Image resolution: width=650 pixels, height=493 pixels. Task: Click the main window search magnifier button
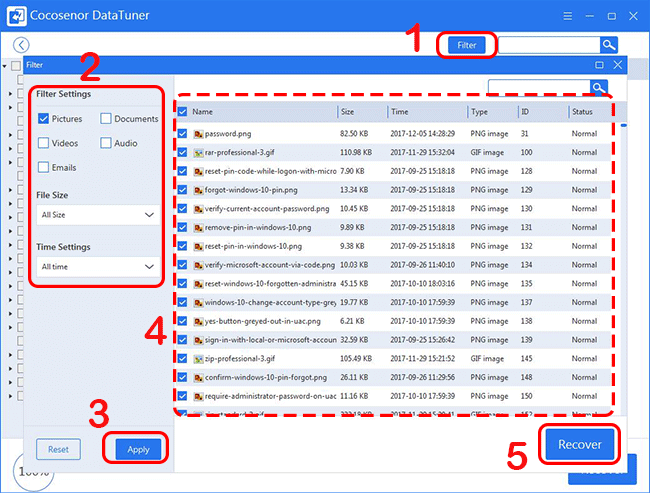[609, 45]
